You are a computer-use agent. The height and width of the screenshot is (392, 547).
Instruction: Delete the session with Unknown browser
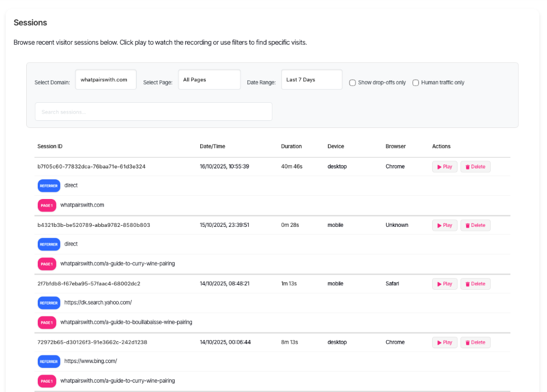[475, 225]
